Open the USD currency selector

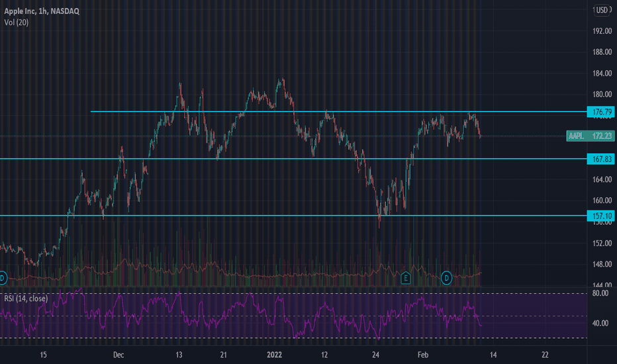(602, 10)
